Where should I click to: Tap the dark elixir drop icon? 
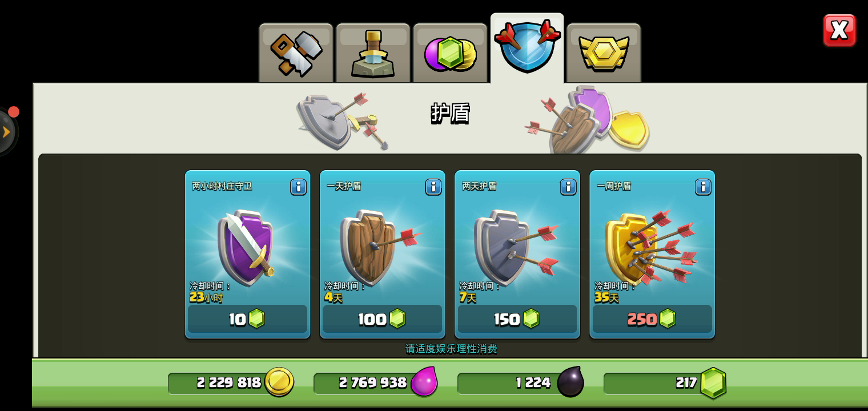[x=570, y=382]
